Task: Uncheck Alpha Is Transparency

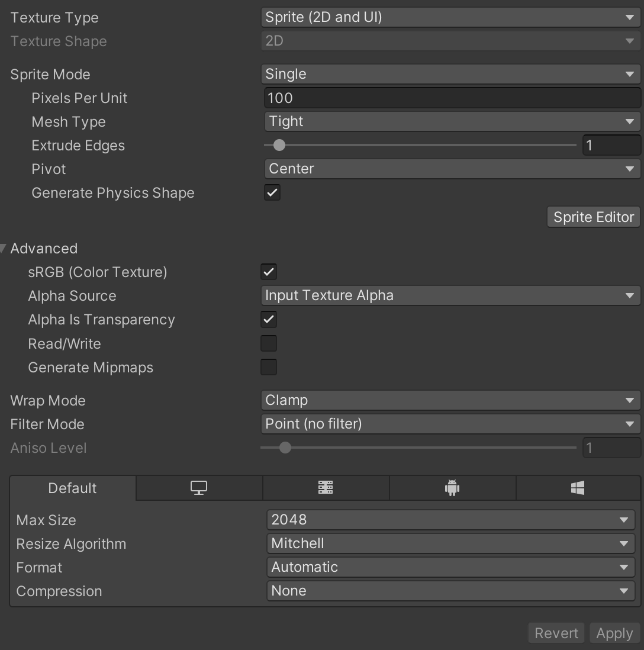Action: (269, 320)
